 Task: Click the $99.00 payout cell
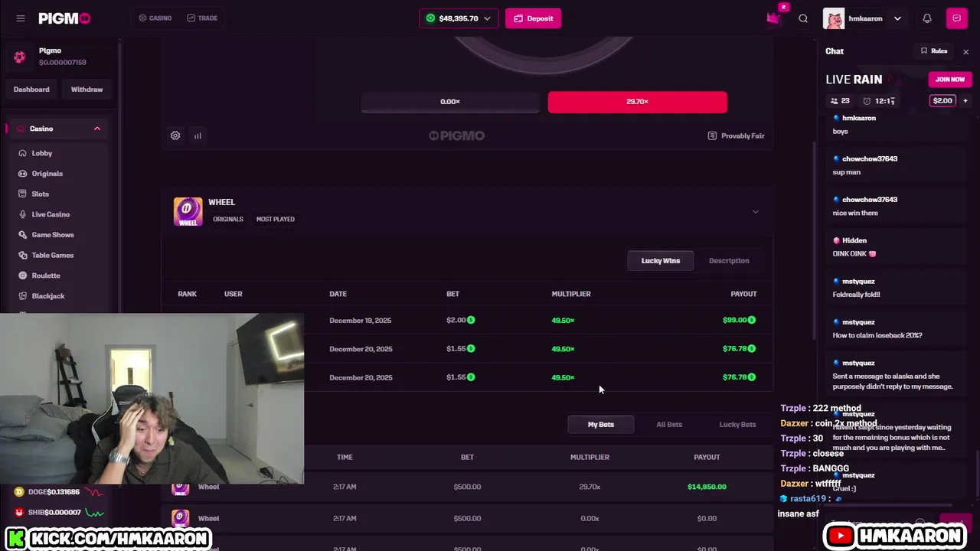click(x=739, y=320)
